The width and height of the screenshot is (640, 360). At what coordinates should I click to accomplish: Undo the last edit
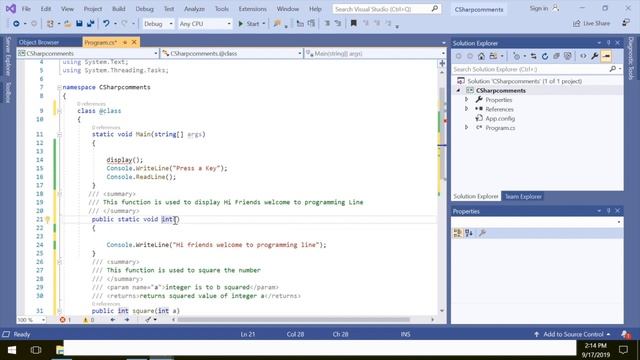pos(106,24)
